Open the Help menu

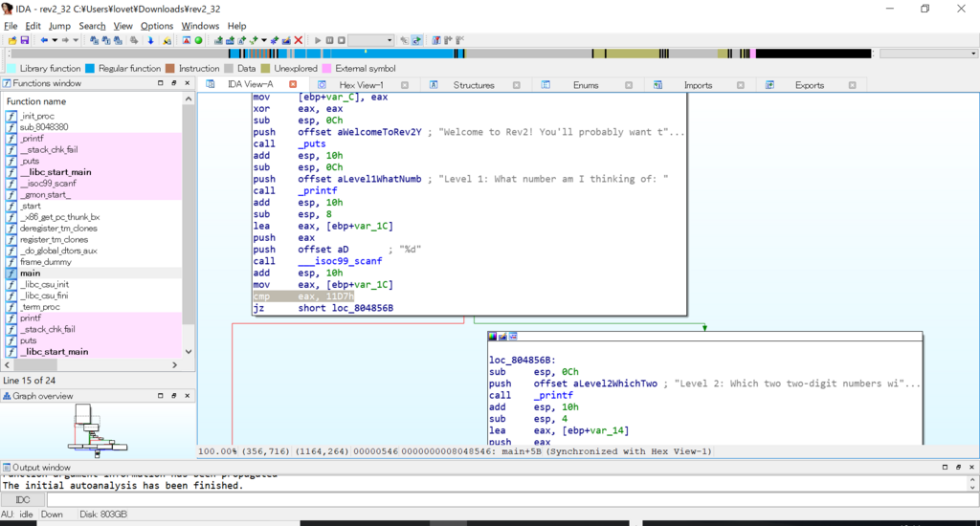click(x=236, y=26)
